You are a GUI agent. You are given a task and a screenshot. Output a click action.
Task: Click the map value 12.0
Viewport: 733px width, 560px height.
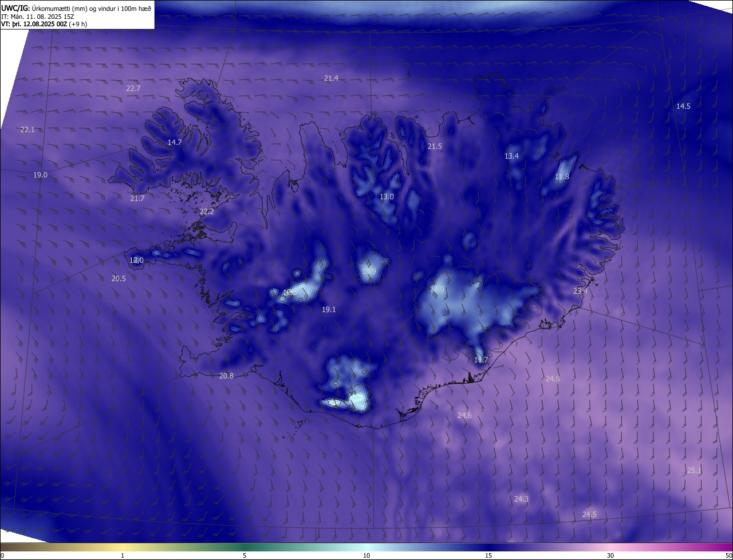(136, 261)
